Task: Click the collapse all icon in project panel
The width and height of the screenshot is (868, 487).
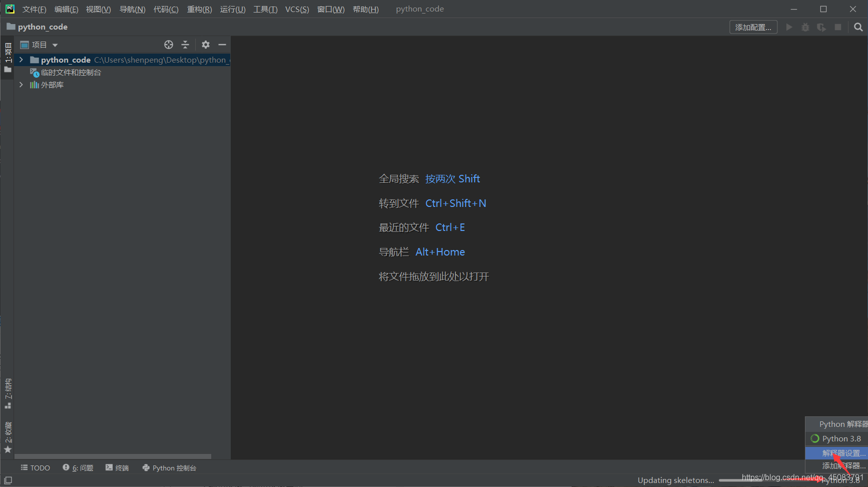Action: click(185, 45)
